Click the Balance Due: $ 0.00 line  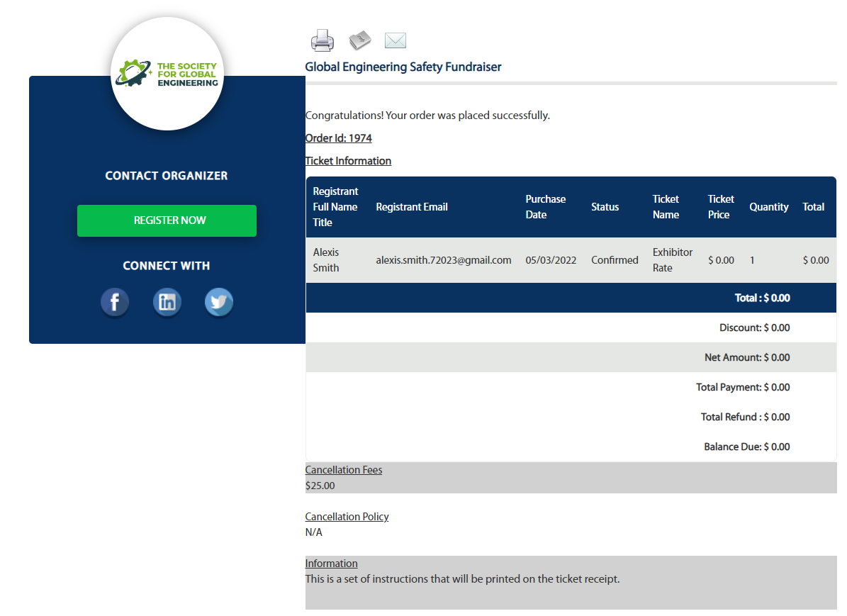tap(747, 447)
